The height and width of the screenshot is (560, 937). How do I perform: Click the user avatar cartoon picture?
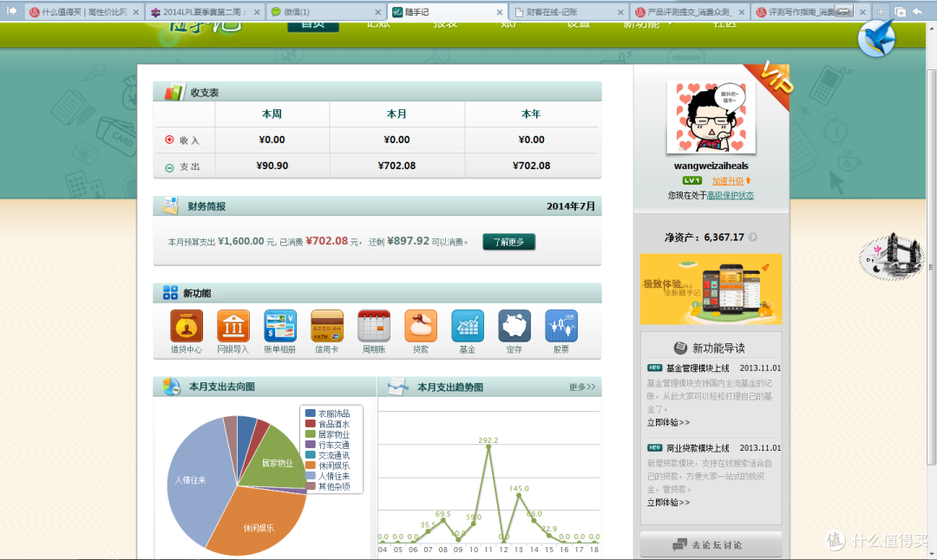(x=711, y=117)
